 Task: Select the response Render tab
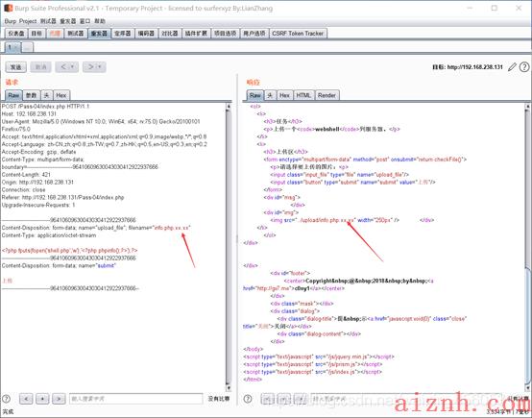click(x=326, y=95)
